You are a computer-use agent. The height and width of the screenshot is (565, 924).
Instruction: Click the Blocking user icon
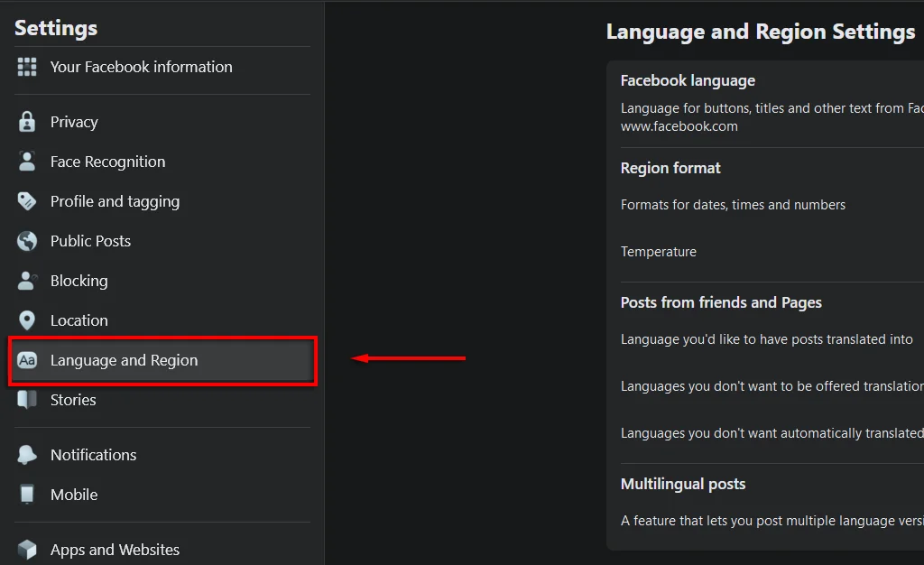point(27,281)
